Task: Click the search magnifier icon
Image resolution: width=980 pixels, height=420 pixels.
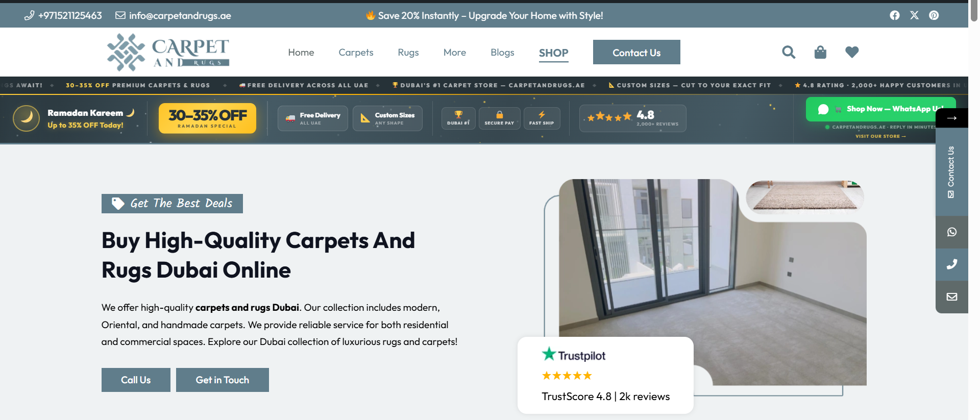Action: point(789,52)
